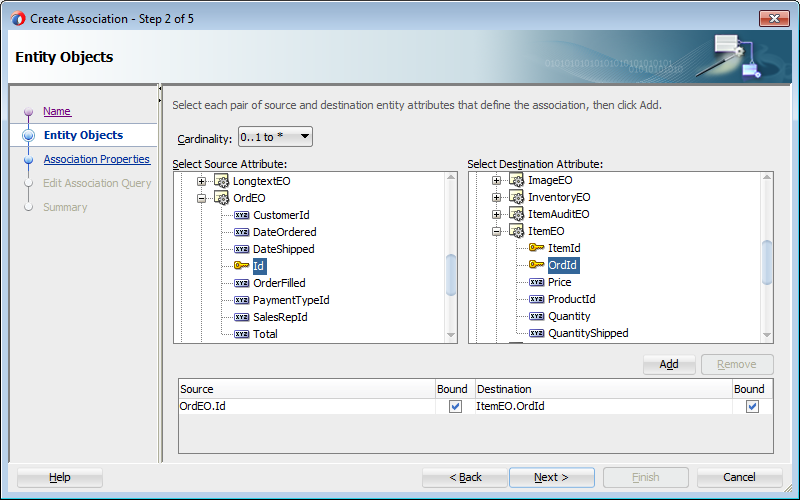Select the PaymentTypeId source attribute
This screenshot has height=500, width=800.
pyautogui.click(x=291, y=300)
